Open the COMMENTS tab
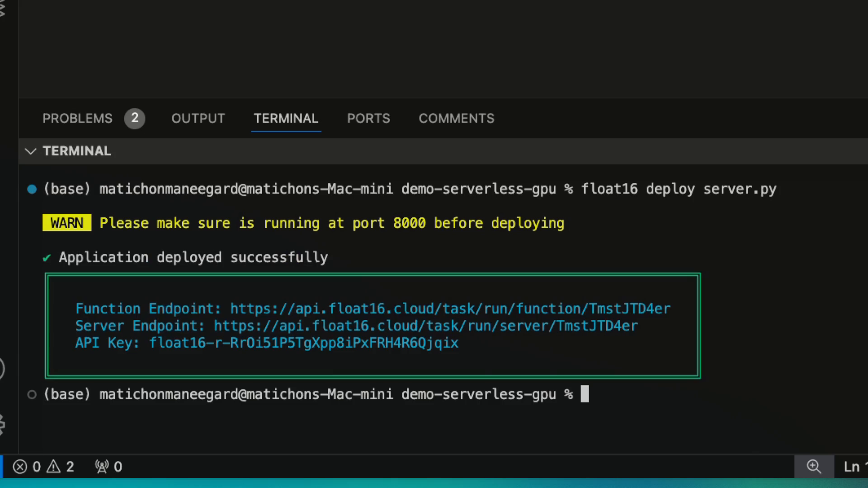The image size is (868, 488). (456, 118)
